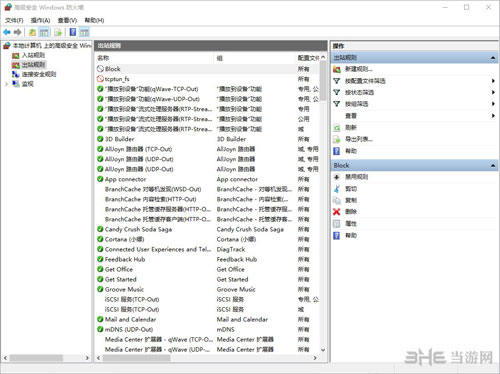This screenshot has width=500, height=374.
Task: Click the 禁用规则 (Disable Rule) arrow icon
Action: click(337, 177)
